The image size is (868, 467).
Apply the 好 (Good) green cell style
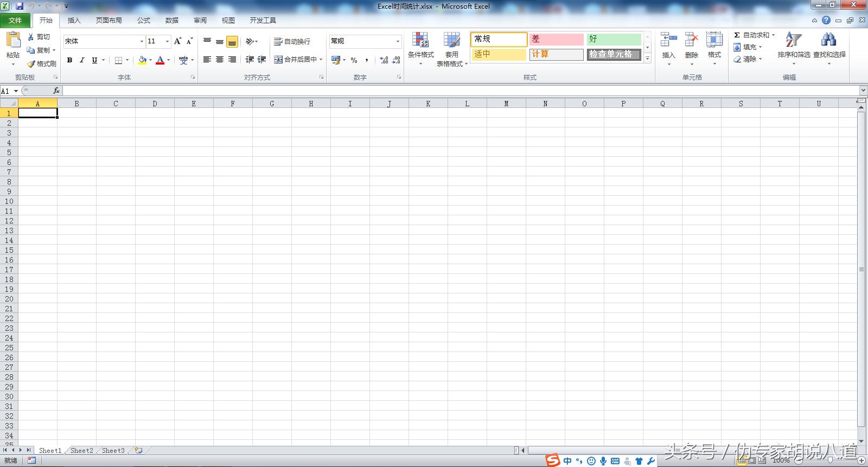[614, 39]
